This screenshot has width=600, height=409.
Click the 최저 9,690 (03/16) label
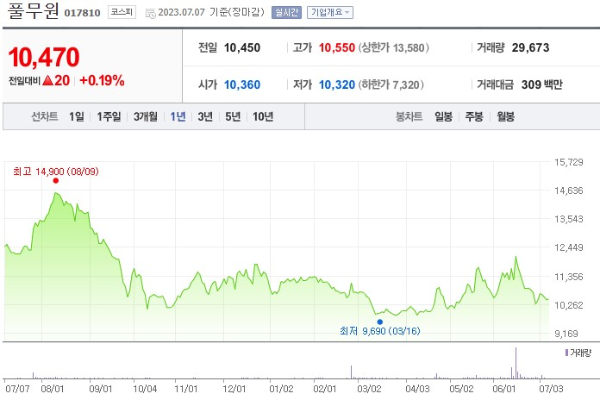tap(380, 331)
